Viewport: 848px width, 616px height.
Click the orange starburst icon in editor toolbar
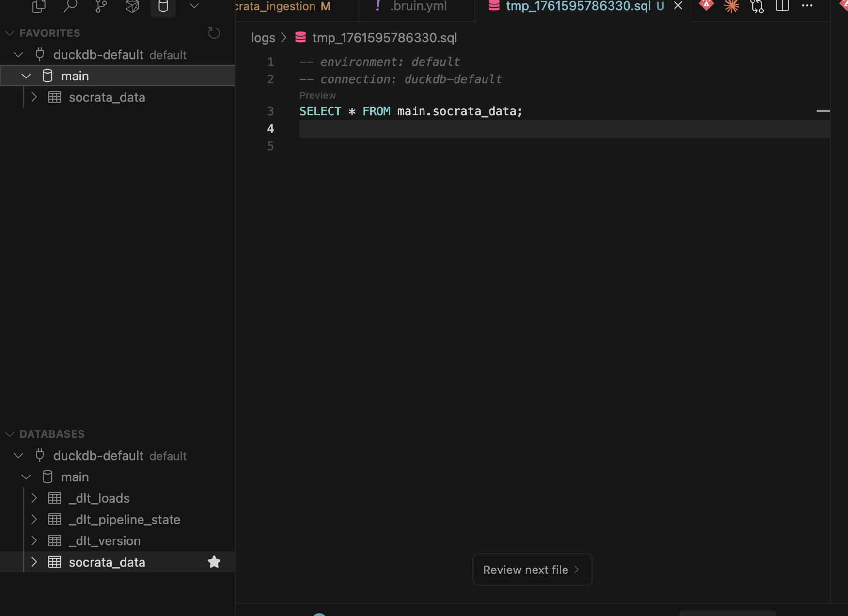click(x=731, y=6)
